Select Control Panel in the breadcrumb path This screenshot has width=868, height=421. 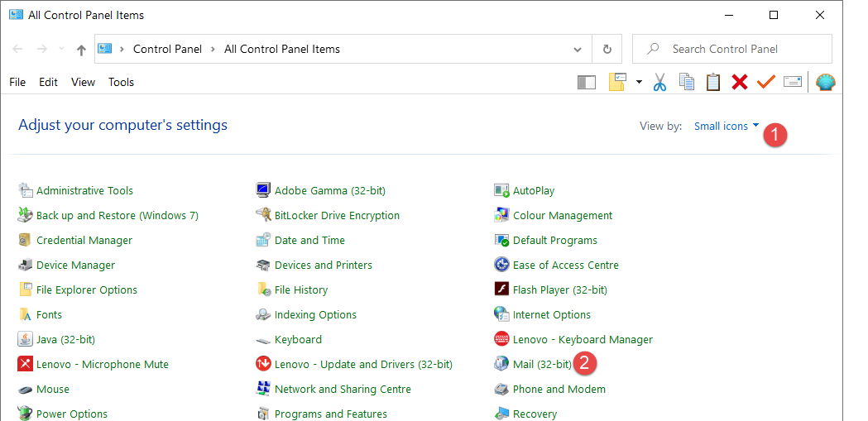[167, 49]
